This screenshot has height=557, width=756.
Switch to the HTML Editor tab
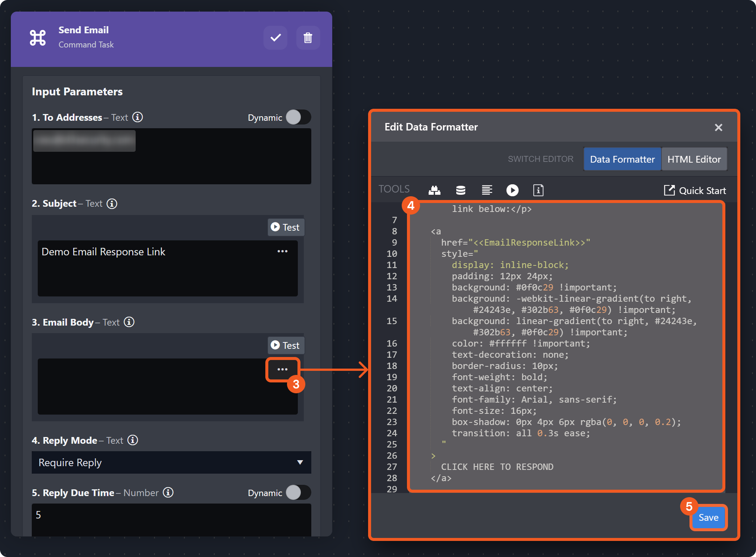(694, 159)
